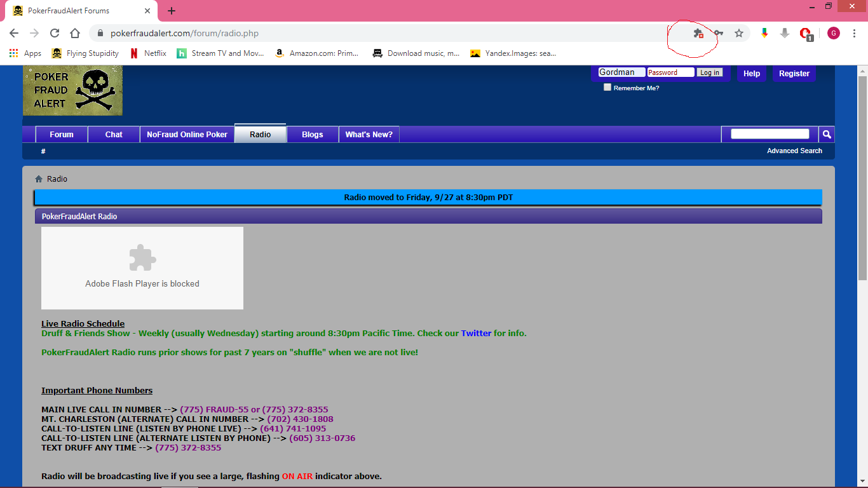Go to the Forum tab

[62, 134]
